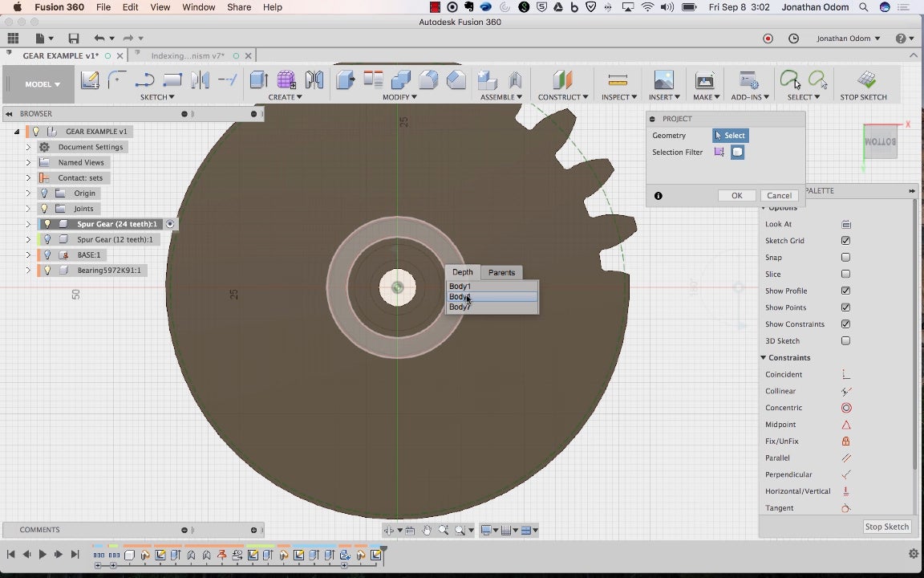This screenshot has height=578, width=924.
Task: Uncheck the Sketch Grid checkbox
Action: coord(845,241)
